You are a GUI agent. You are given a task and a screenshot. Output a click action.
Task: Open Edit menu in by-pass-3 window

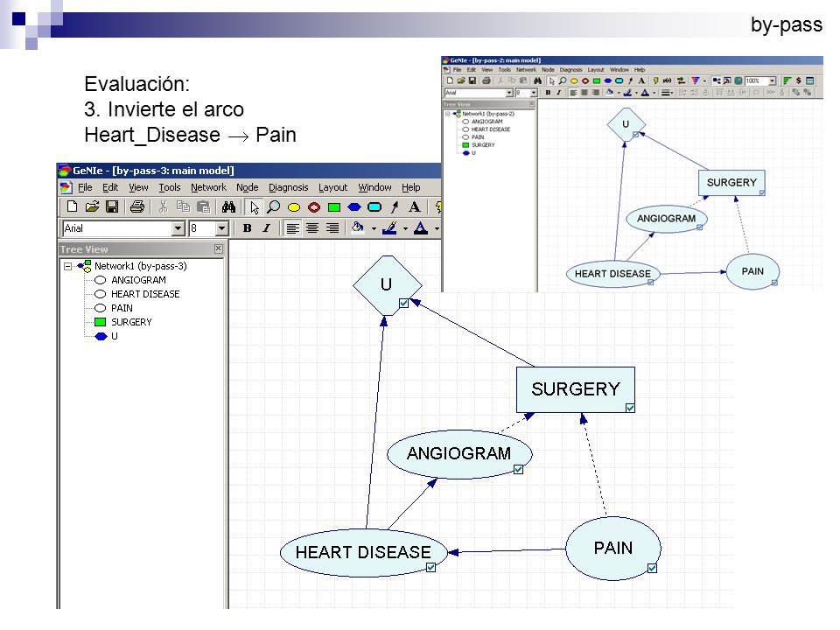pyautogui.click(x=110, y=187)
